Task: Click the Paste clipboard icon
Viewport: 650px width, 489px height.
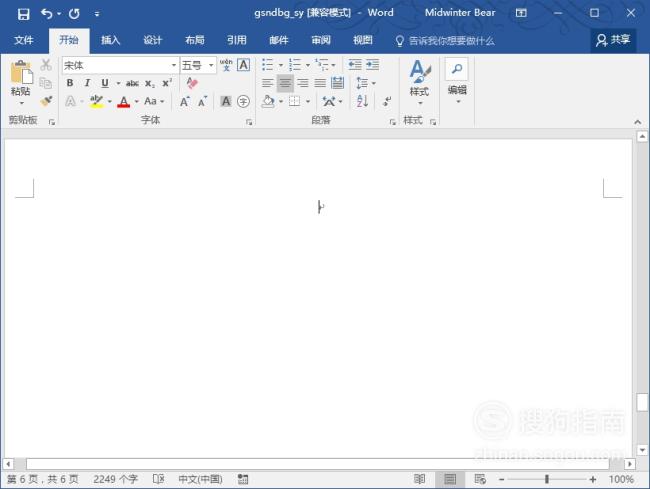Action: pos(21,73)
